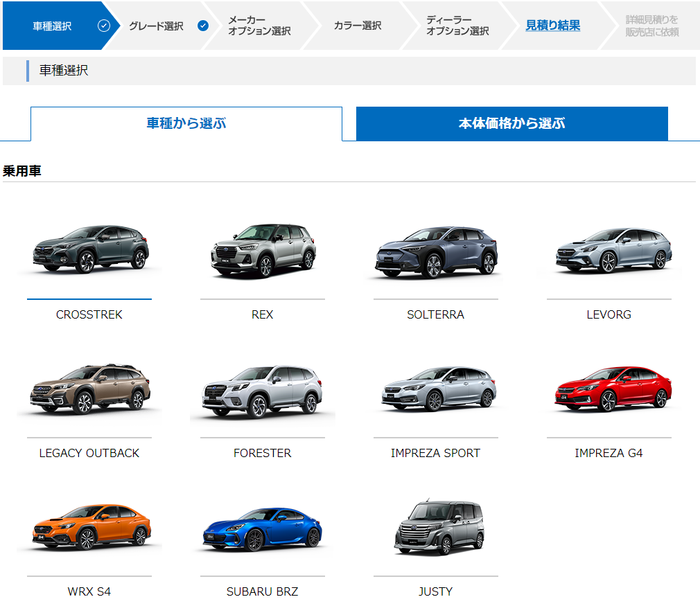The width and height of the screenshot is (700, 615).
Task: Go to the メーカーオプション選択 step
Action: (259, 26)
